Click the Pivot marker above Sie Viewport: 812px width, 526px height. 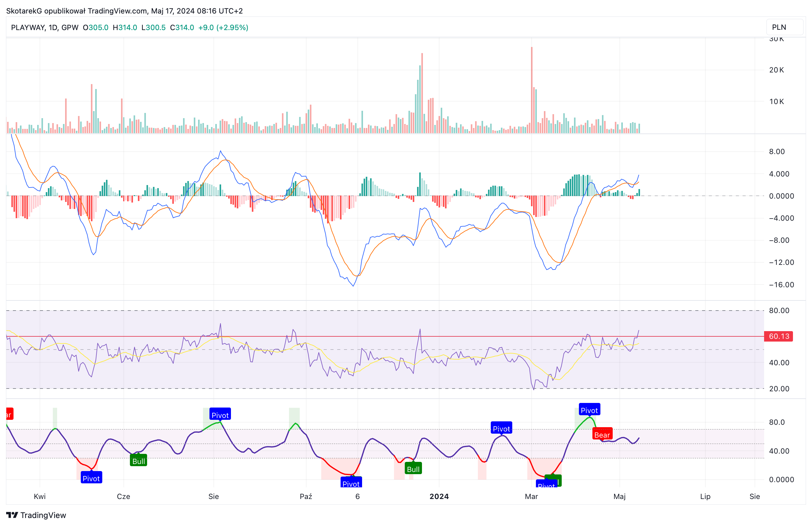[x=220, y=415]
